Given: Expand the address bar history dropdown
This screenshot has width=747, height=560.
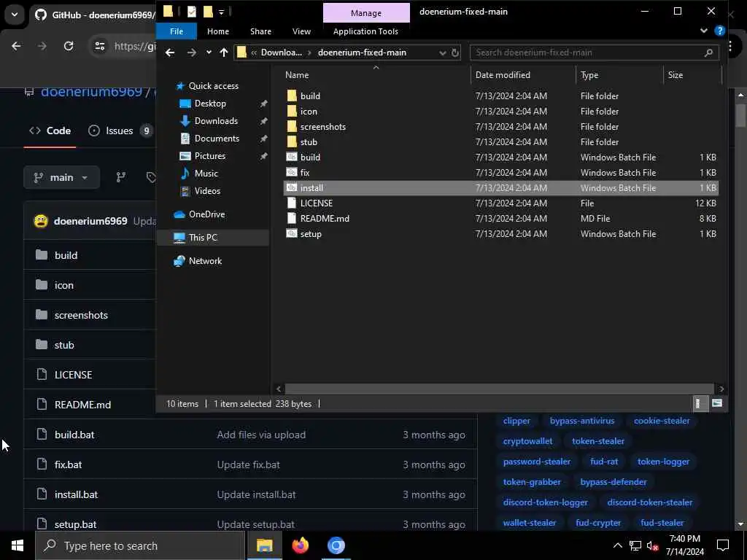Looking at the screenshot, I should [443, 52].
